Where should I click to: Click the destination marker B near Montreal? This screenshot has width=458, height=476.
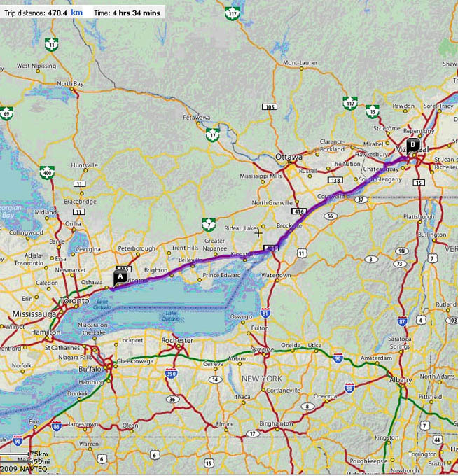pyautogui.click(x=413, y=146)
